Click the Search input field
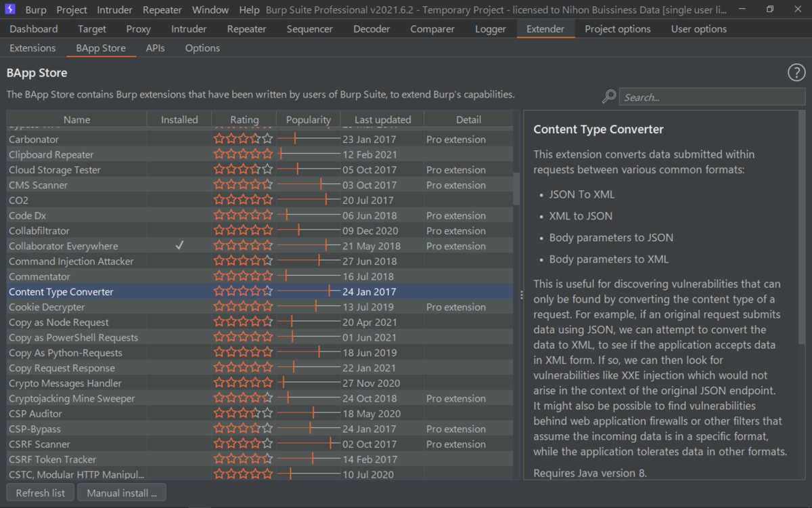 pyautogui.click(x=713, y=97)
